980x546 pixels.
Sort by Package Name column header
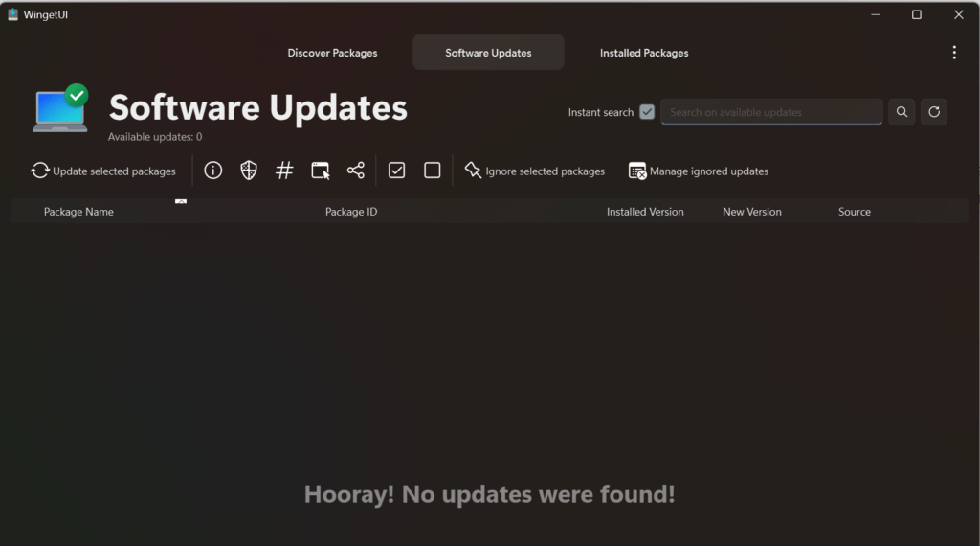(78, 212)
